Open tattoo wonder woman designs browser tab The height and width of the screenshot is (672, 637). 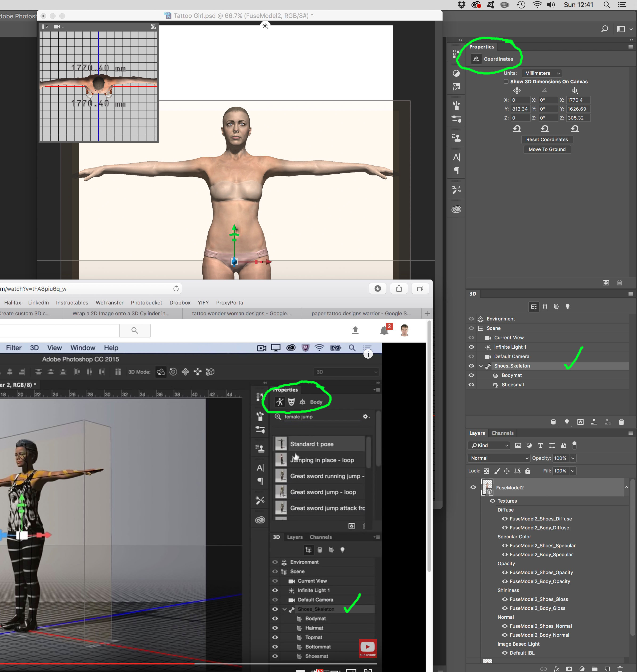241,314
